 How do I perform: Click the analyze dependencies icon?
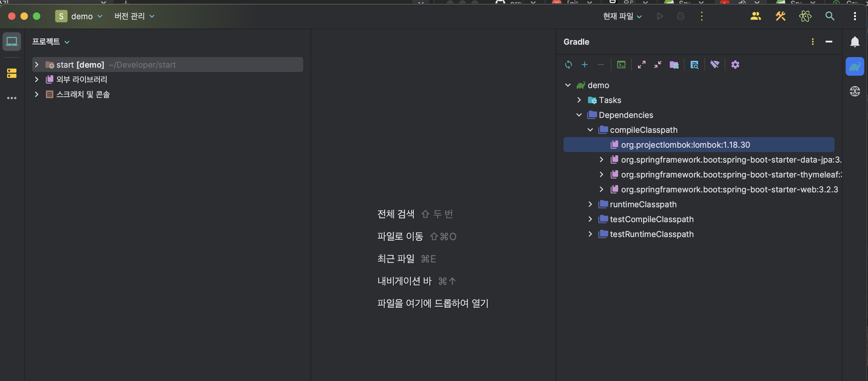pos(694,65)
